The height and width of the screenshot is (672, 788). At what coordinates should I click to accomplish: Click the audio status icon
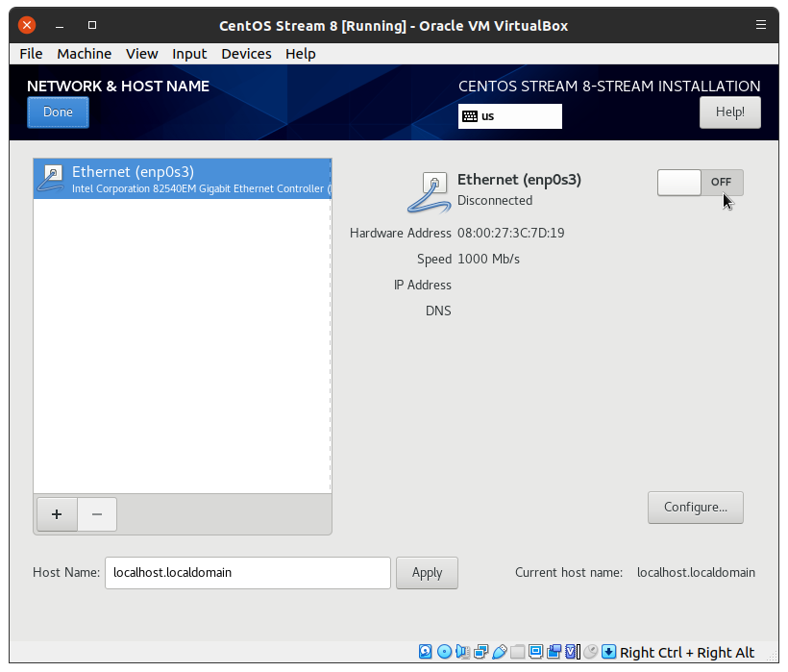(462, 652)
